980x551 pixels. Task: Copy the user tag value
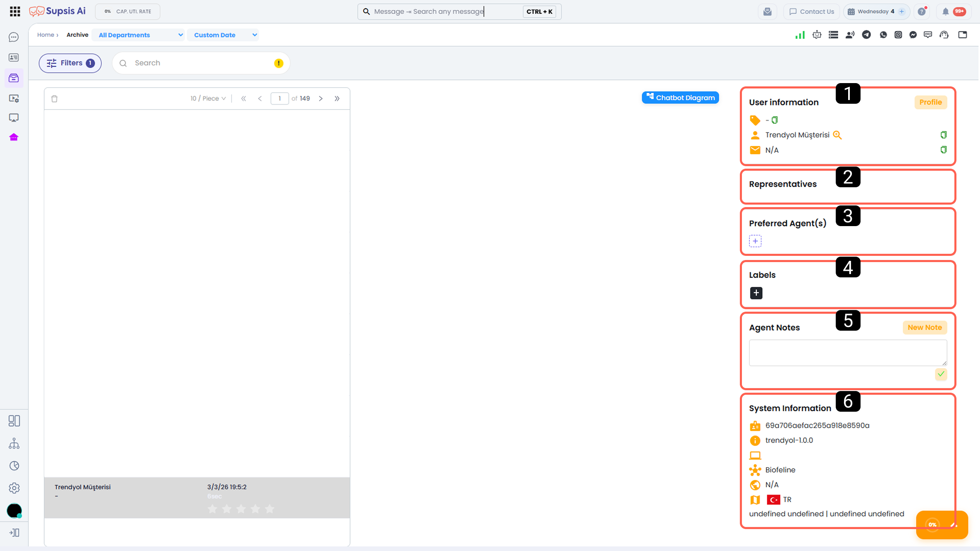click(775, 120)
